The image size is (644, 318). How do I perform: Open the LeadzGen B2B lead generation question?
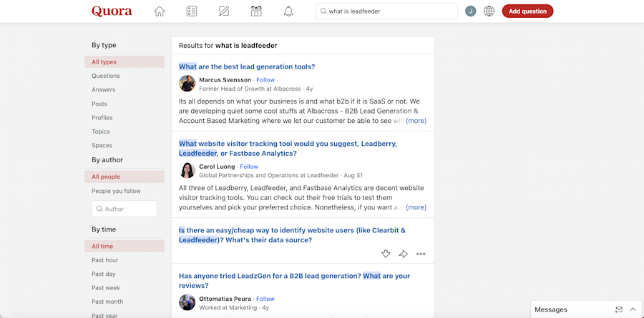pyautogui.click(x=295, y=281)
